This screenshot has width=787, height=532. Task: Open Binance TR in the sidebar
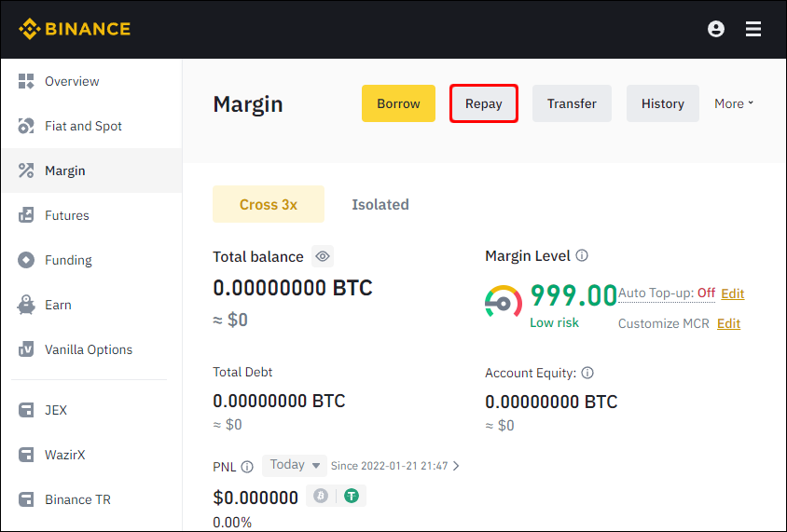pyautogui.click(x=92, y=499)
